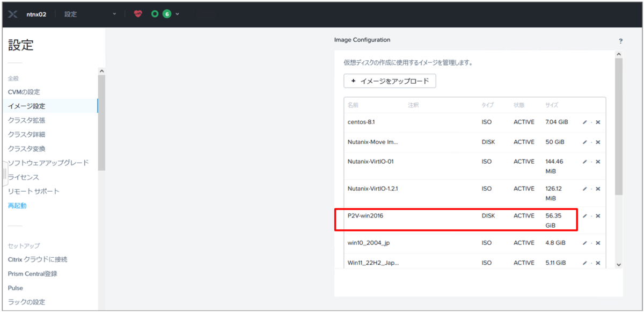This screenshot has width=644, height=312.
Task: Delete the Win11_22H2 image X icon
Action: [x=598, y=263]
